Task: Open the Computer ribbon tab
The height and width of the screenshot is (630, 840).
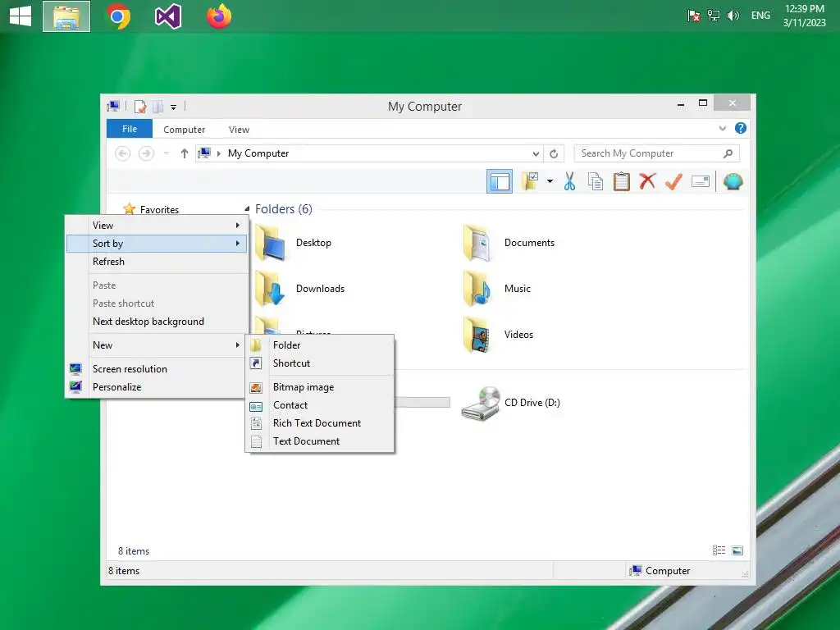Action: tap(185, 130)
